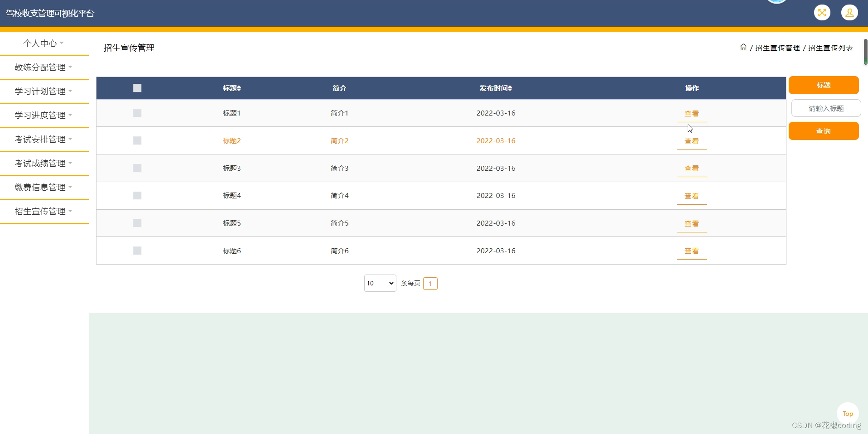Viewport: 868px width, 434px height.
Task: Click the 驾校收支管理可视化平台 header title
Action: [50, 14]
